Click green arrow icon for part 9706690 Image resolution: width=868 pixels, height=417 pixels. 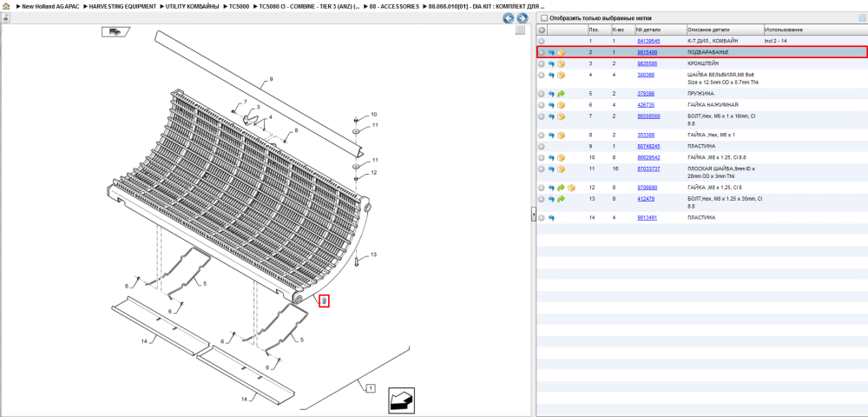pyautogui.click(x=562, y=188)
